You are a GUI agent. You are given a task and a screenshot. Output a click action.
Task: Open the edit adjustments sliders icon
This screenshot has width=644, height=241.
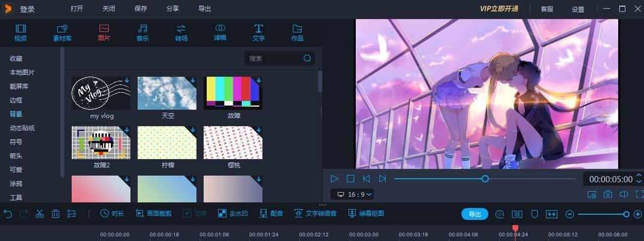(72, 214)
